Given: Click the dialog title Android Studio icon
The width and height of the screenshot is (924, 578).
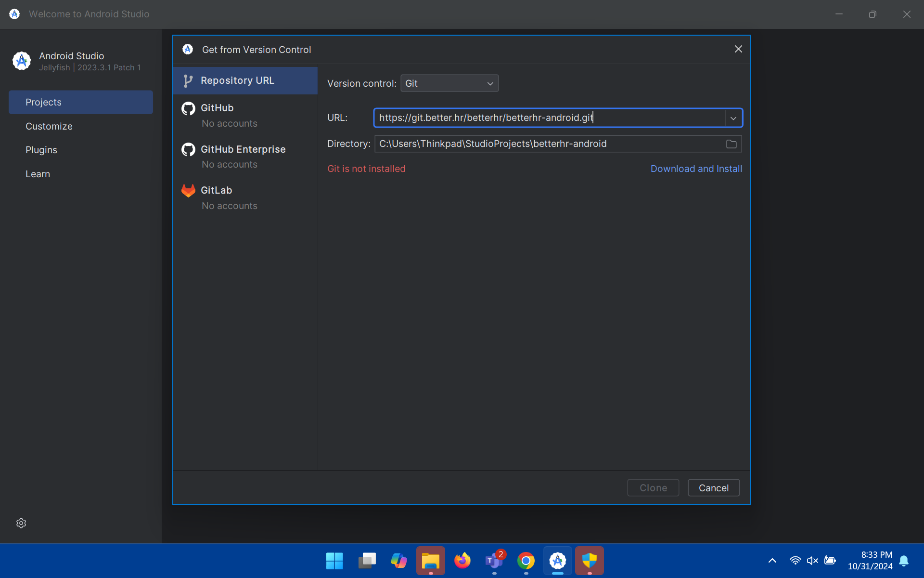Looking at the screenshot, I should click(188, 49).
